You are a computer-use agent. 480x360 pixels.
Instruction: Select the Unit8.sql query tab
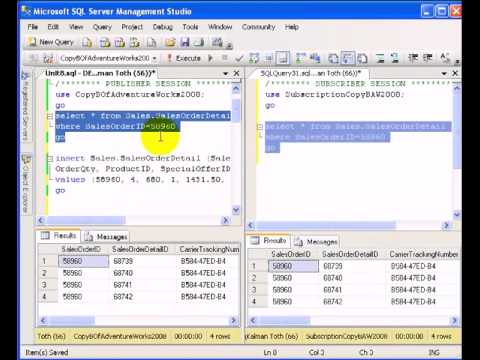(100, 73)
